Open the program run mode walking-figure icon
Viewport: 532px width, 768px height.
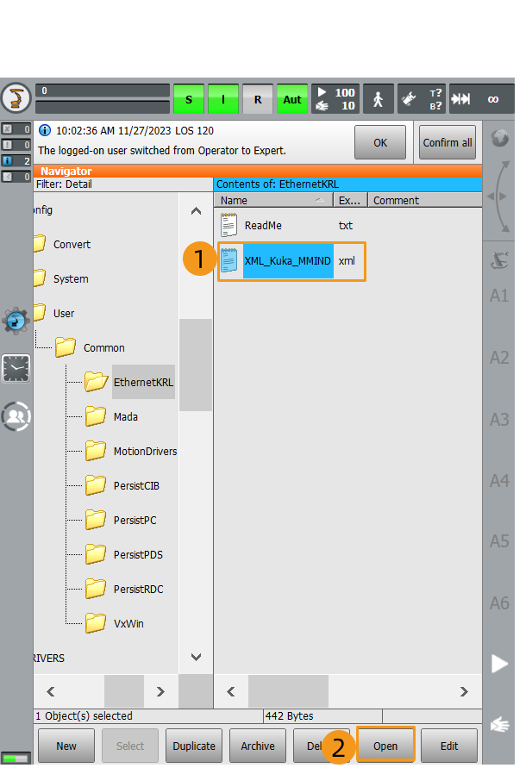coord(379,99)
